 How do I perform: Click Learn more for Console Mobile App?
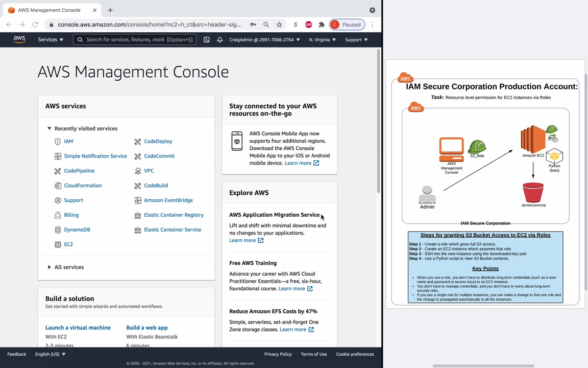pyautogui.click(x=302, y=163)
